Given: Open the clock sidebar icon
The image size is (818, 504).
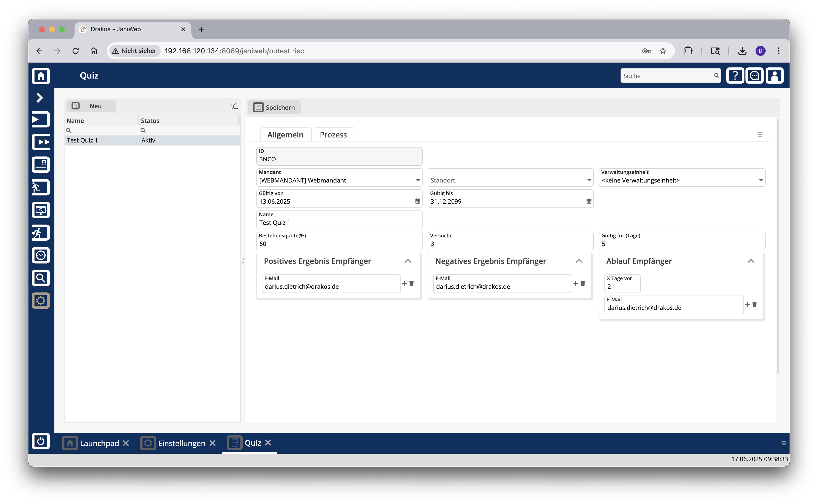Looking at the screenshot, I should (x=41, y=256).
